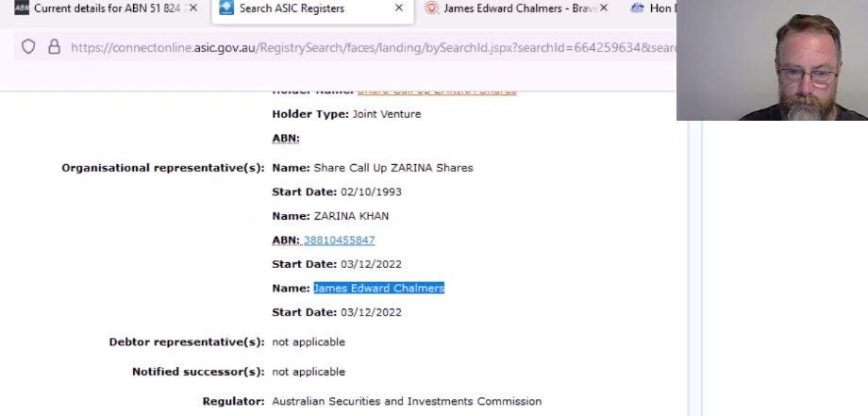Open the shield tracking protection icon
The width and height of the screenshot is (868, 416).
(x=28, y=47)
